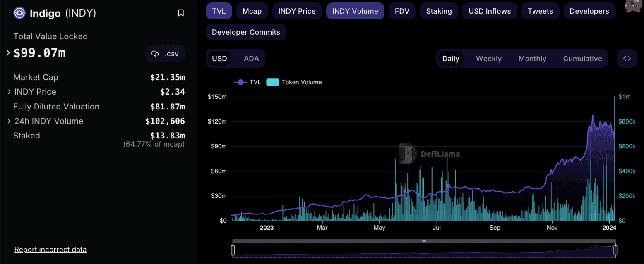This screenshot has height=264, width=644.
Task: Enable the INDY Price chart metric
Action: point(297,11)
